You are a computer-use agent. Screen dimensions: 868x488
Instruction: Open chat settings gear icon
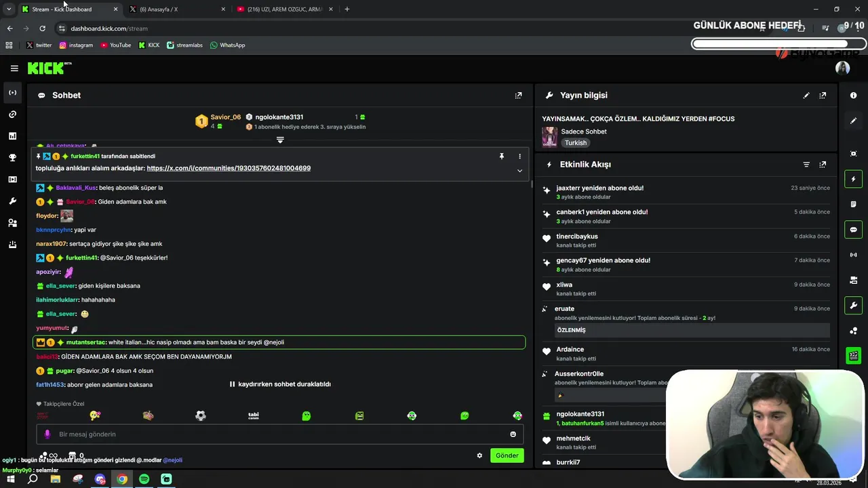[x=479, y=455]
